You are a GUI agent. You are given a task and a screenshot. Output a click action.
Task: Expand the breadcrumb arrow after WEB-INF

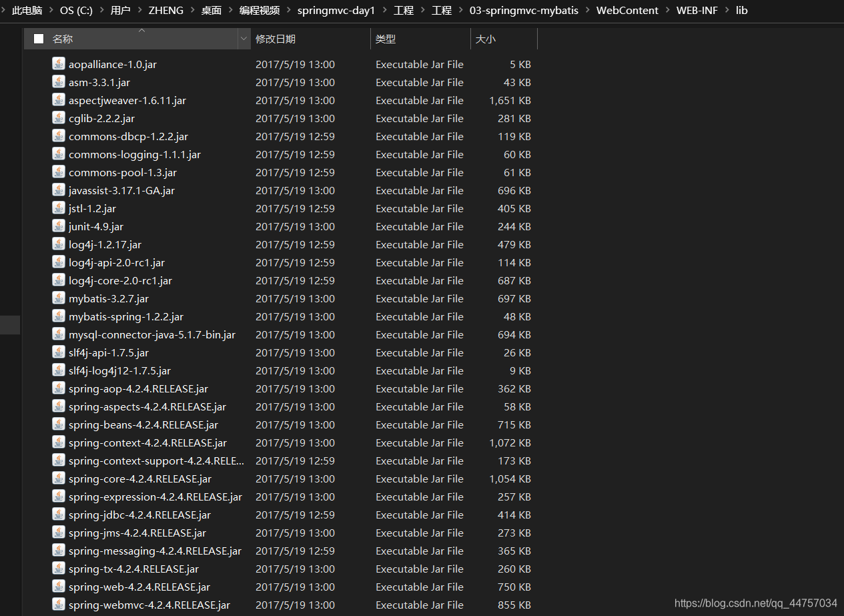(x=727, y=10)
